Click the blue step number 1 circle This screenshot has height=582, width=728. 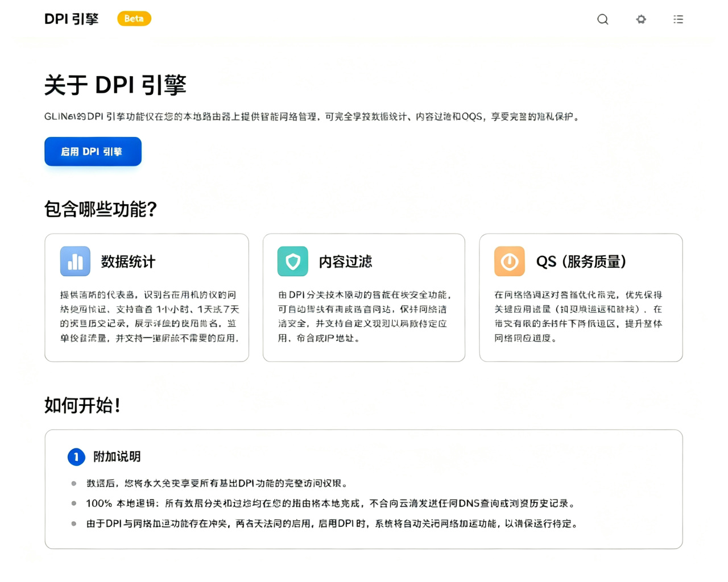(76, 457)
